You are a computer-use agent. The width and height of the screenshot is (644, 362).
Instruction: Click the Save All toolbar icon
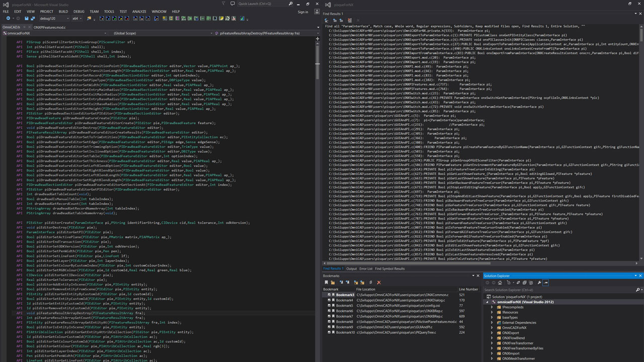pos(33,18)
